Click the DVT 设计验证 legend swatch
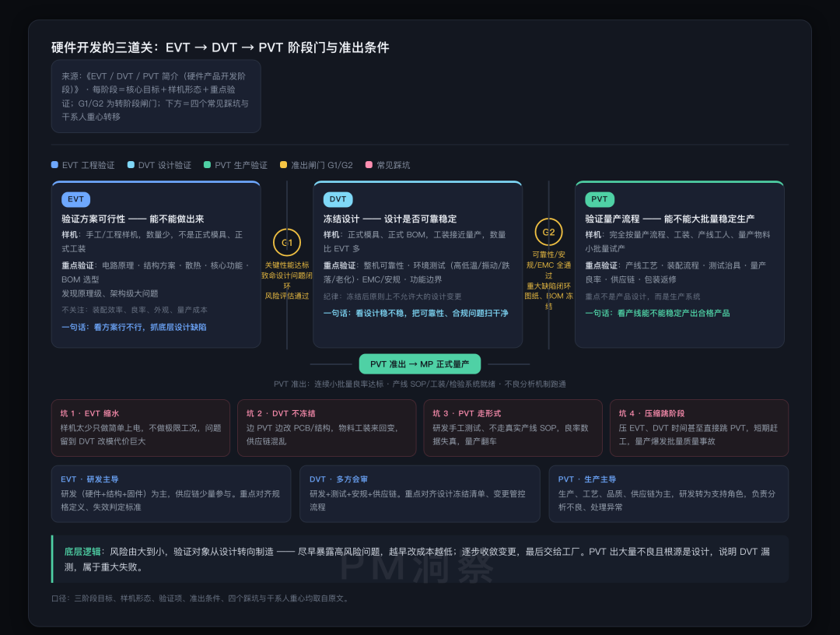 click(131, 164)
